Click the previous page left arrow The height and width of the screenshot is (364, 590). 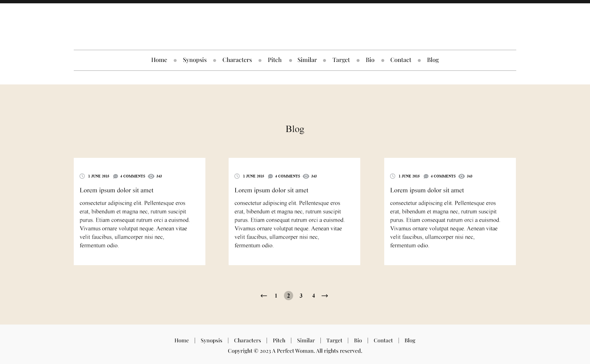(263, 296)
